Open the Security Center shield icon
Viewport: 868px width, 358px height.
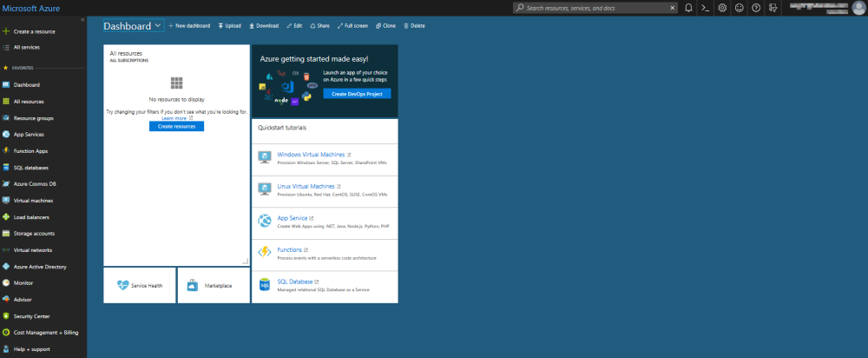click(6, 316)
